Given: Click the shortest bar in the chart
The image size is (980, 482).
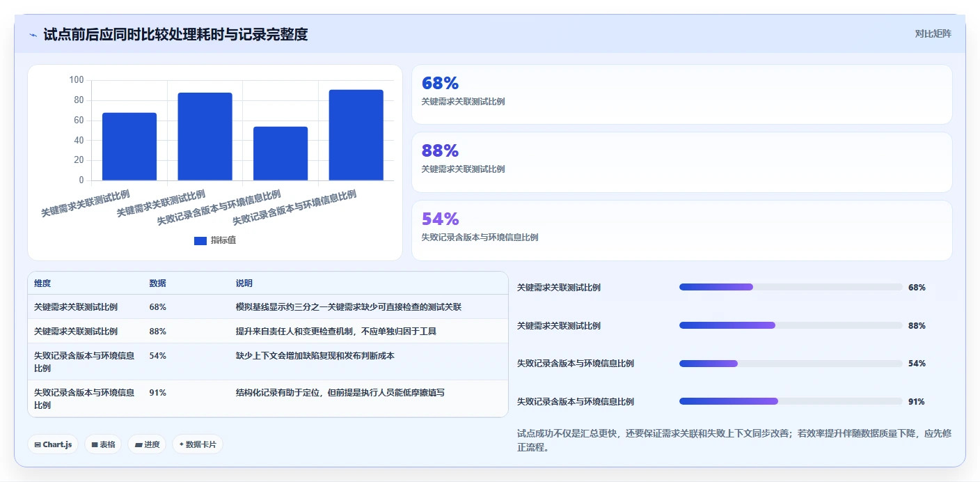Looking at the screenshot, I should (x=280, y=153).
